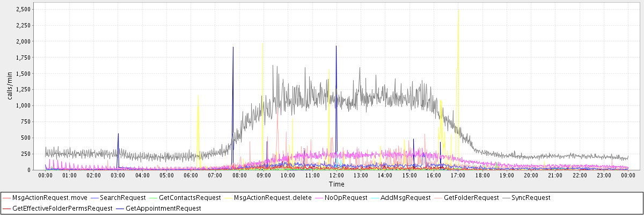Click the 2,500 y-axis tick label
This screenshot has width=644, height=215.
tap(23, 9)
